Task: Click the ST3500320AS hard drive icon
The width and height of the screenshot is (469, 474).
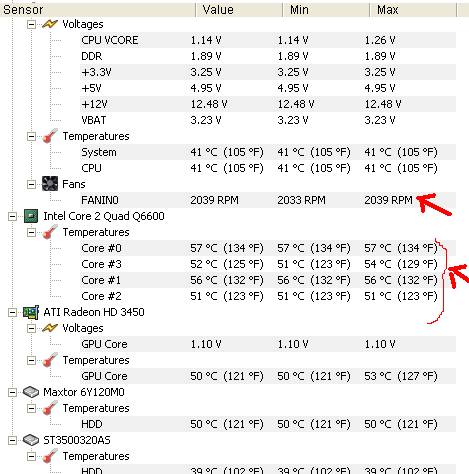Action: point(31,440)
